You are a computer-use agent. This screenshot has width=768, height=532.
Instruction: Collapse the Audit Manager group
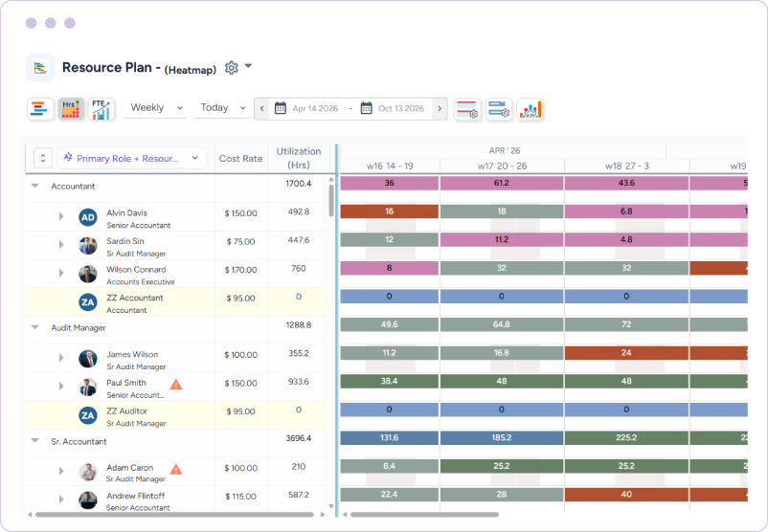click(x=34, y=327)
